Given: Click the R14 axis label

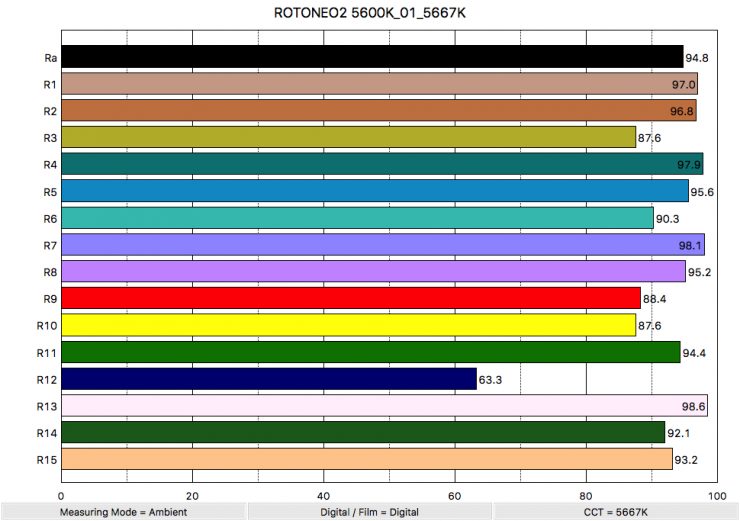Looking at the screenshot, I should [x=46, y=433].
